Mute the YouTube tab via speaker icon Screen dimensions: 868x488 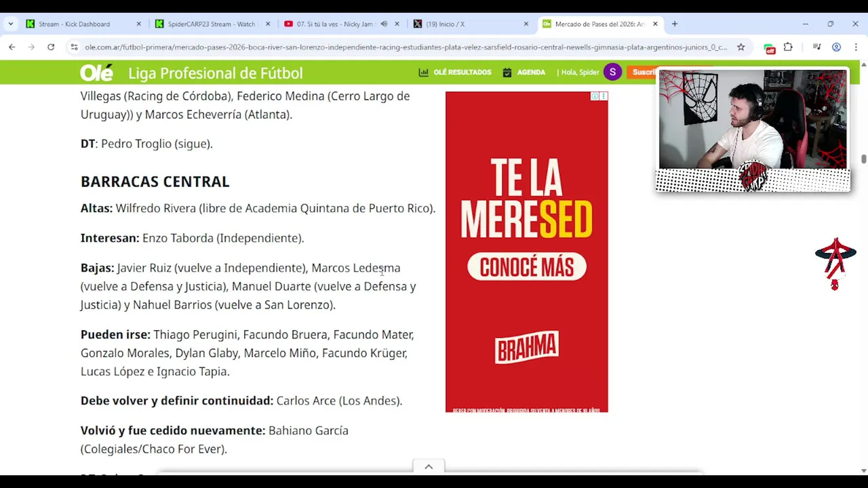384,24
